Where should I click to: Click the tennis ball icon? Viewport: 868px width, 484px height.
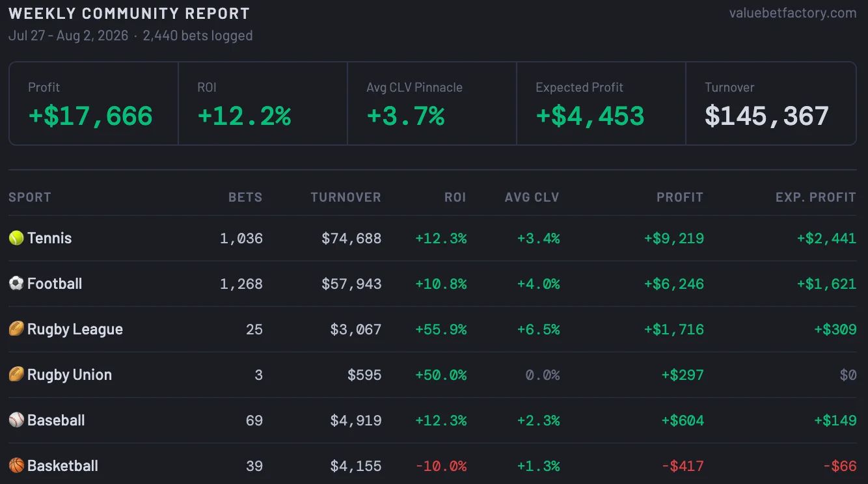[x=16, y=238]
